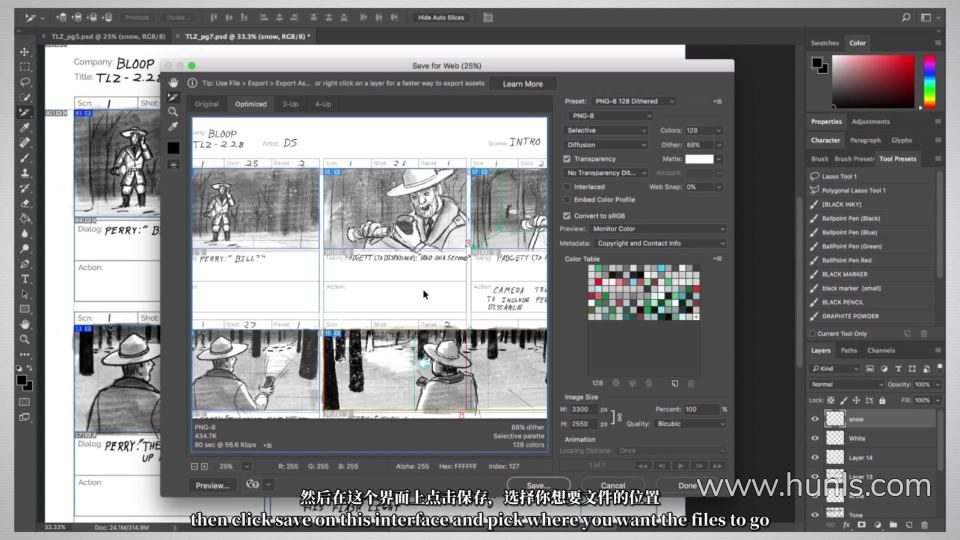Image resolution: width=960 pixels, height=540 pixels.
Task: Choose Slice Select tool in Save for Web
Action: coord(174,97)
